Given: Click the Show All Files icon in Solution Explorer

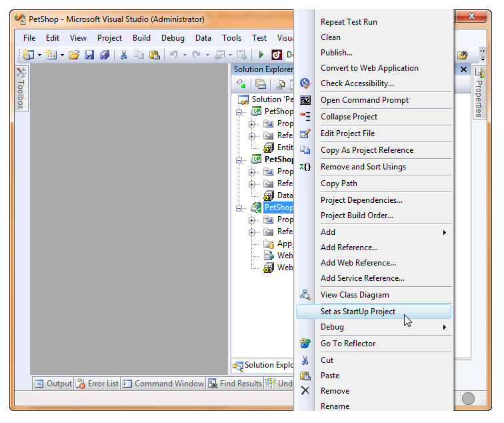Looking at the screenshot, I should pos(279,84).
